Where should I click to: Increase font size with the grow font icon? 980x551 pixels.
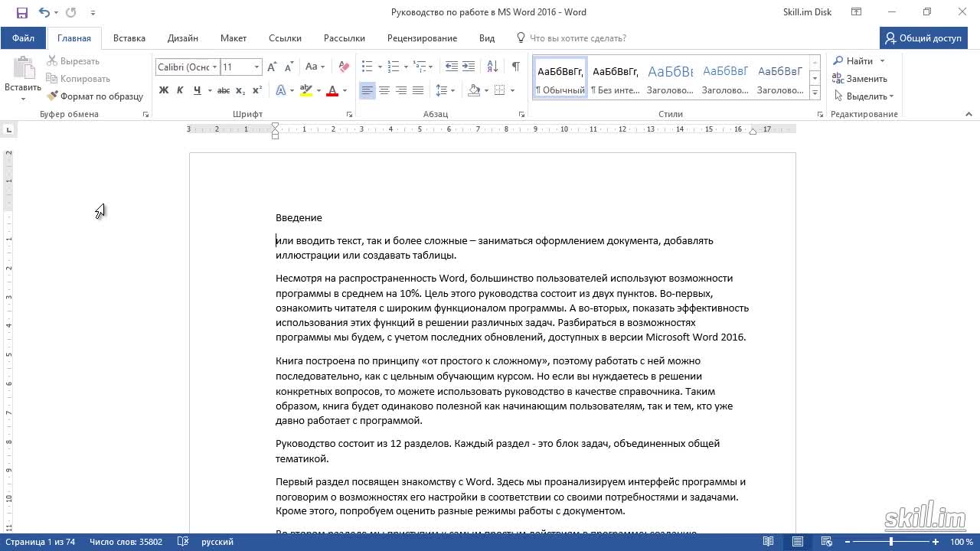click(272, 67)
